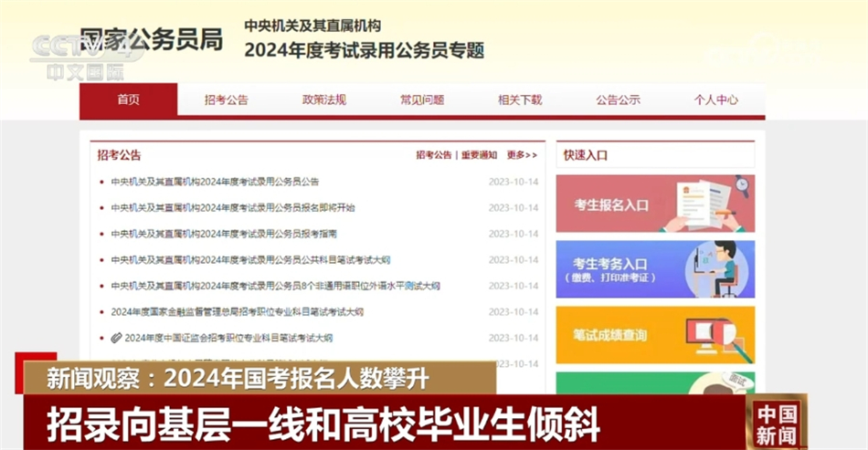Click the 2023-10-14 date of first announcement

tap(513, 182)
